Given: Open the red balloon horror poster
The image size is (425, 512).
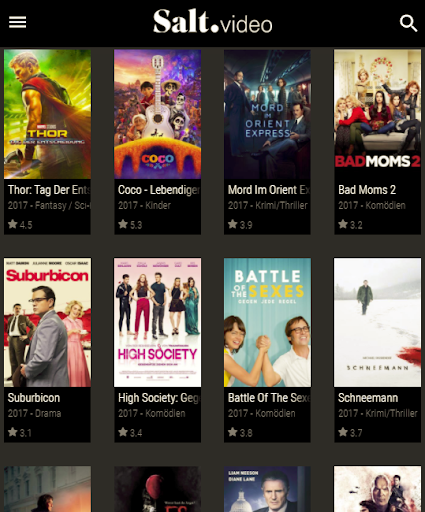Looking at the screenshot, I should click(157, 489).
